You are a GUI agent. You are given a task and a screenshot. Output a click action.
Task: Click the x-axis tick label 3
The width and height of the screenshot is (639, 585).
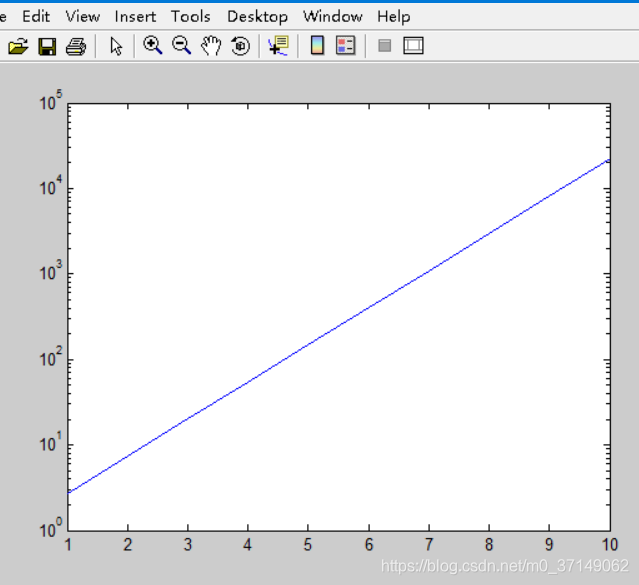pos(187,545)
